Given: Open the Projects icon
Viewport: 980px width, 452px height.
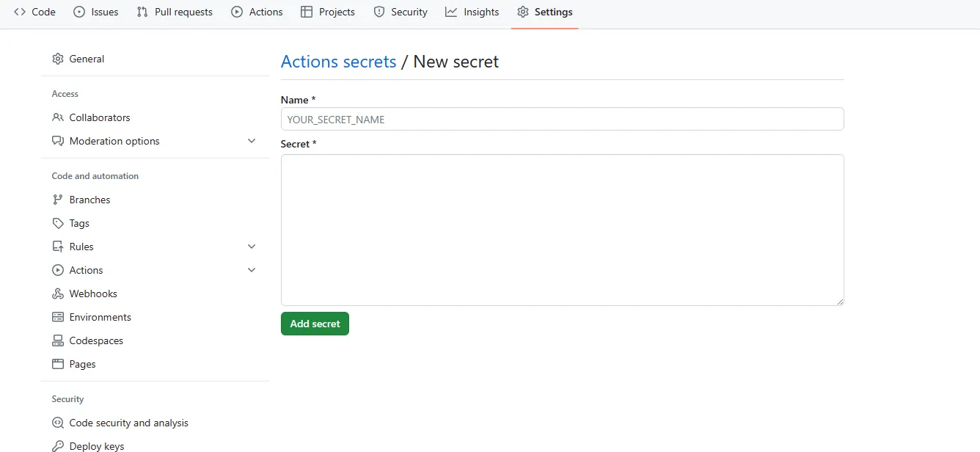Looking at the screenshot, I should pyautogui.click(x=307, y=12).
